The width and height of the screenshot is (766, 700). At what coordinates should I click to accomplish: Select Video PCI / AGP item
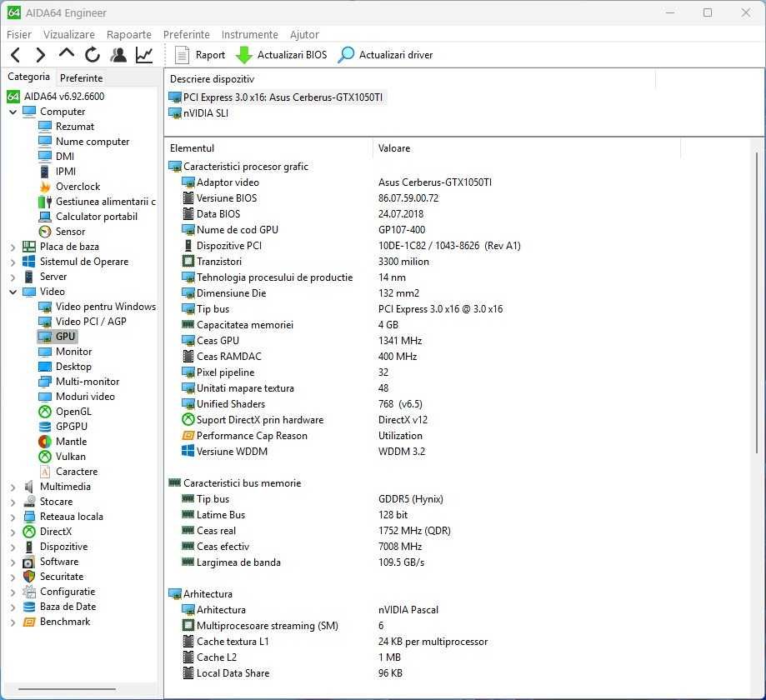point(91,322)
